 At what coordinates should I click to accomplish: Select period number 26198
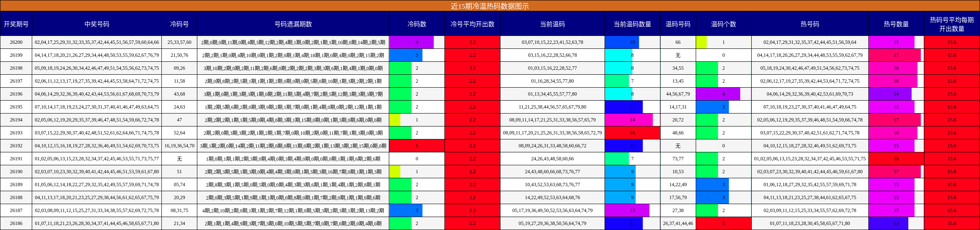[x=16, y=68]
